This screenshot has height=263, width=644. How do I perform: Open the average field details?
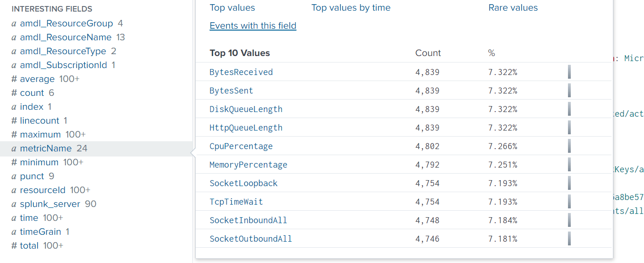37,79
